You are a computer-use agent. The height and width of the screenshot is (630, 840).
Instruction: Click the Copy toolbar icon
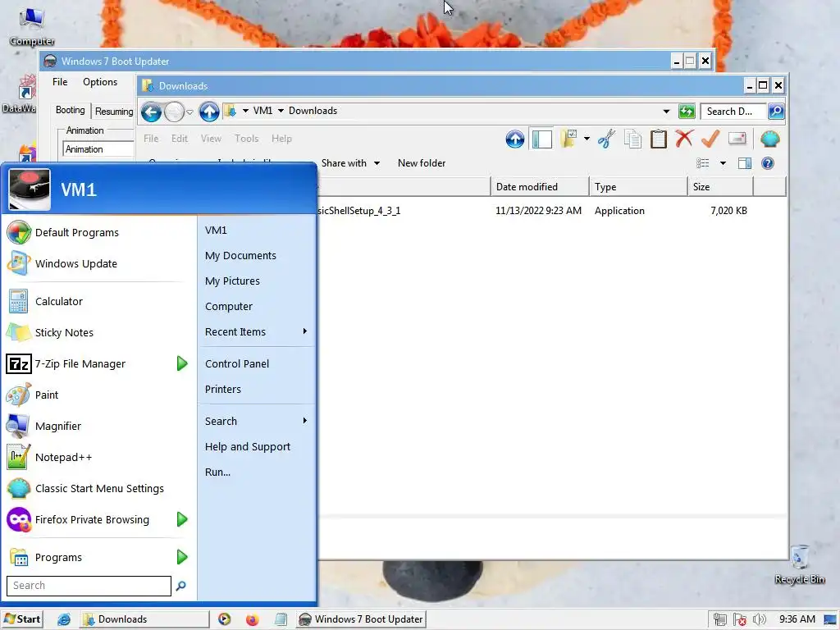point(632,139)
